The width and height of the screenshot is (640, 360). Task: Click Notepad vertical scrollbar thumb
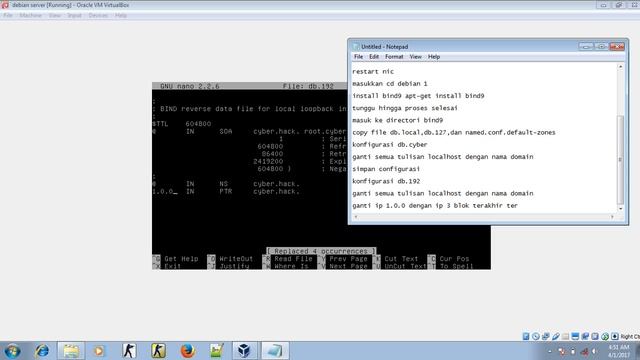[x=620, y=160]
